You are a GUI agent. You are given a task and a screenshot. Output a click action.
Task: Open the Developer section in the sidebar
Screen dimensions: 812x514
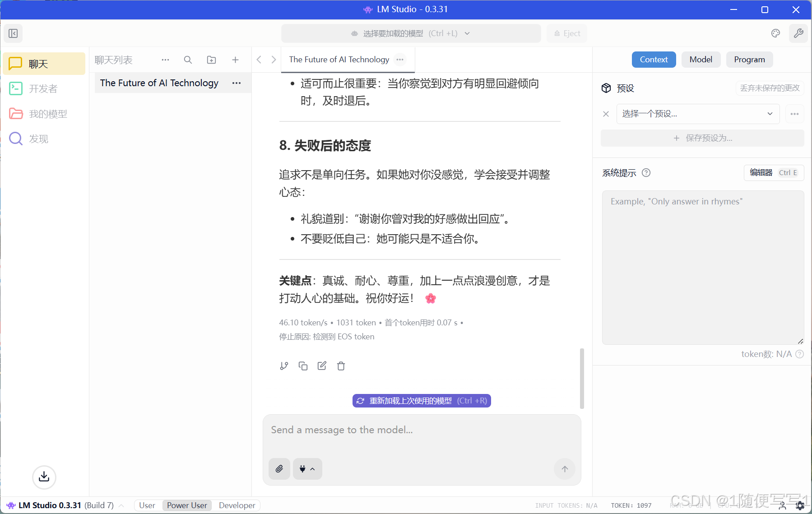click(43, 88)
